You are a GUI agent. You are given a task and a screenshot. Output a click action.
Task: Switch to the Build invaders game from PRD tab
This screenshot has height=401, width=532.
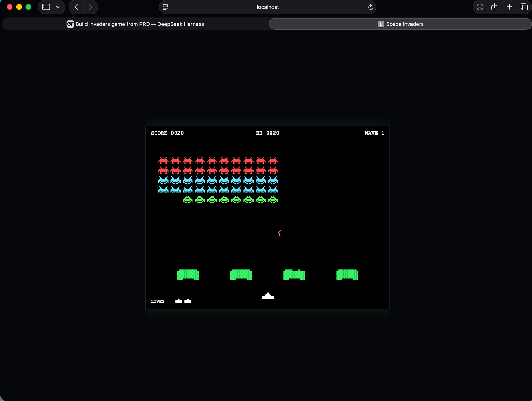coord(135,24)
